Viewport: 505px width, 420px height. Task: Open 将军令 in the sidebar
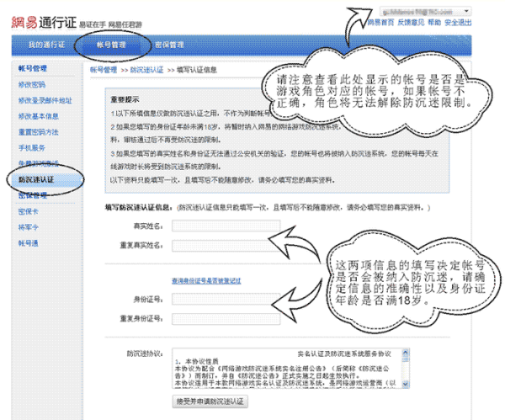(x=29, y=227)
